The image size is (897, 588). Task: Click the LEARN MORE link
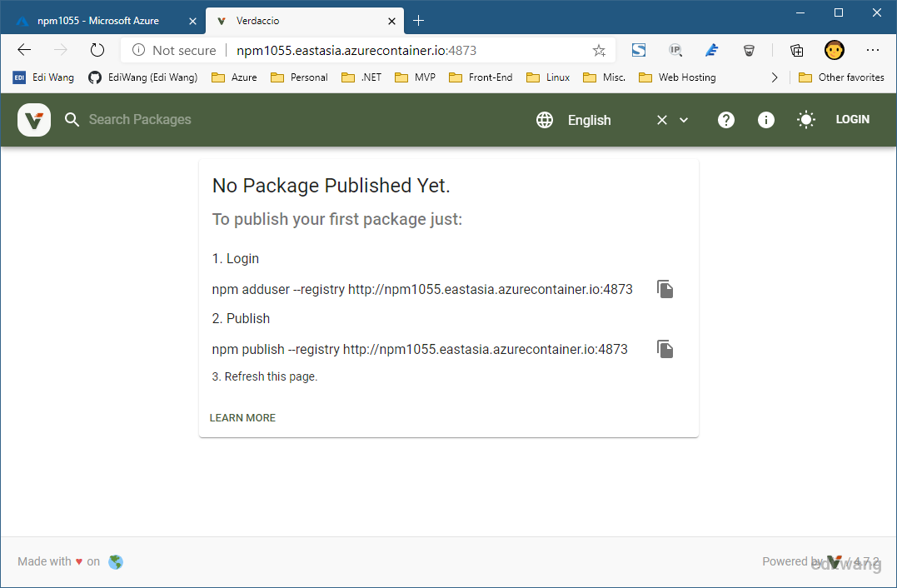(242, 418)
